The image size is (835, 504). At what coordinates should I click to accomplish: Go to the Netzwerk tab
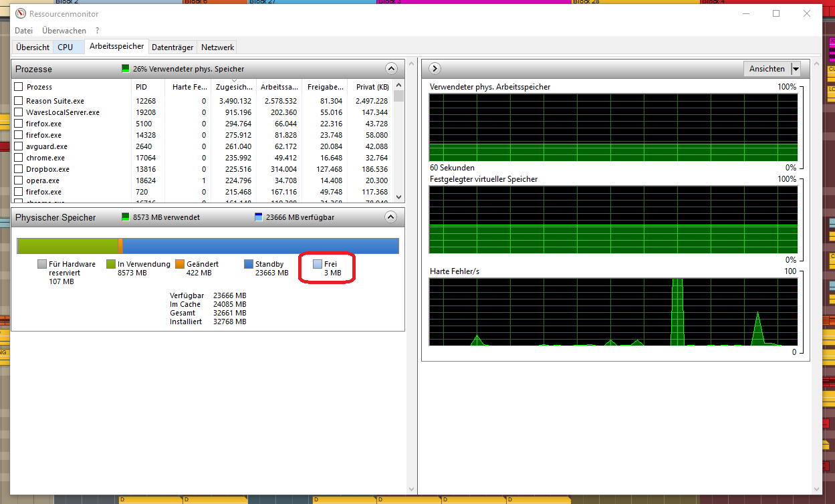coord(217,47)
